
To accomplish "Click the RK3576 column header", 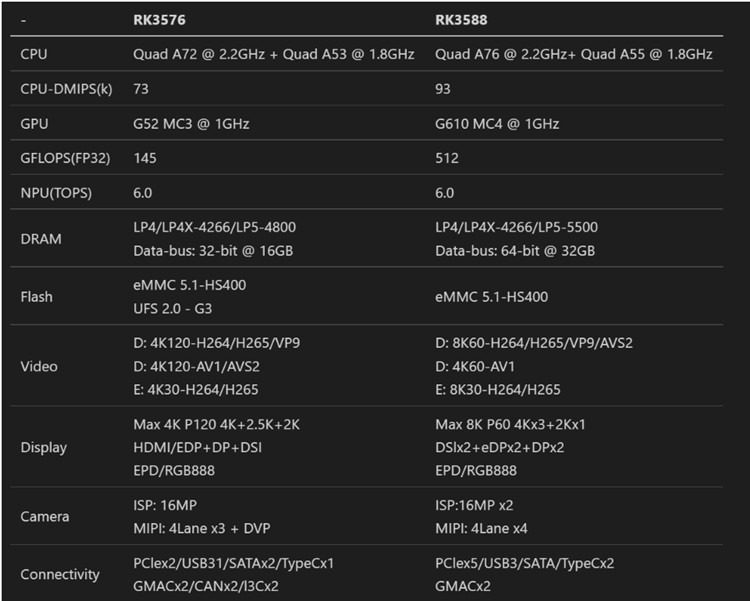I will [161, 19].
